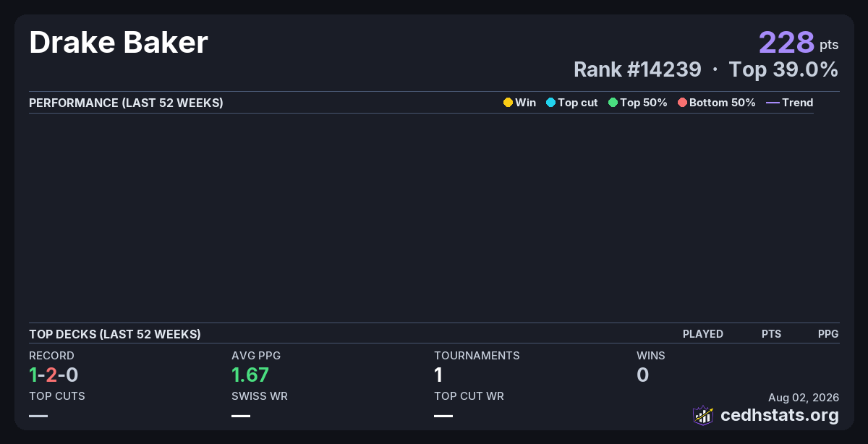This screenshot has height=444, width=868.
Task: Click the Drake Baker player name
Action: click(x=119, y=43)
